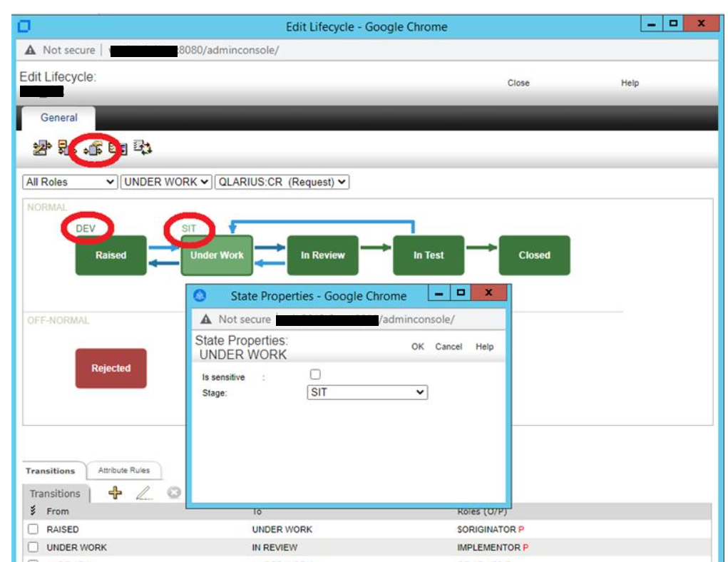Open the UNDER WORK state dropdown
The width and height of the screenshot is (728, 562).
click(166, 182)
